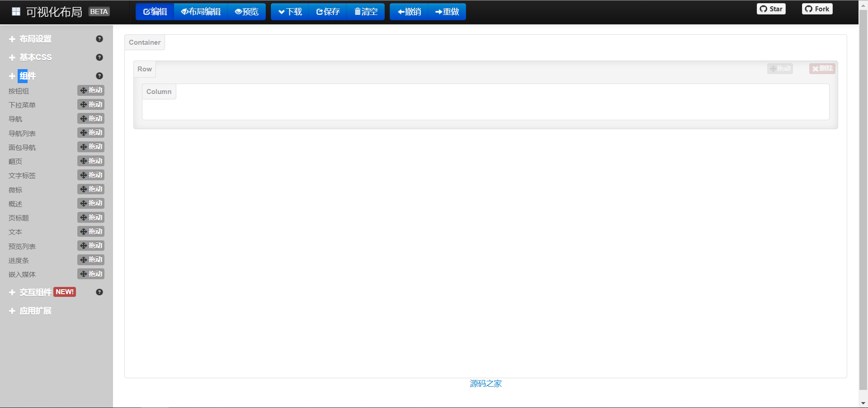Screen dimensions: 868x408
Task: Click the 保存 save button
Action: [x=328, y=12]
